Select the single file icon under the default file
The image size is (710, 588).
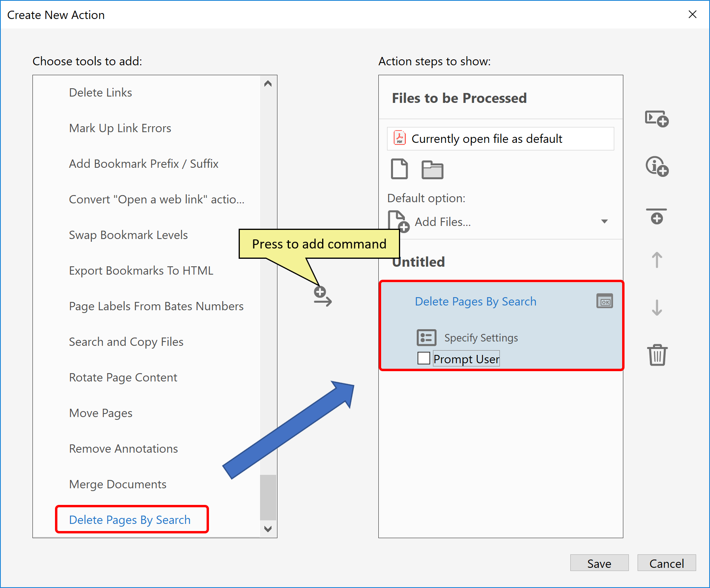[x=399, y=169]
